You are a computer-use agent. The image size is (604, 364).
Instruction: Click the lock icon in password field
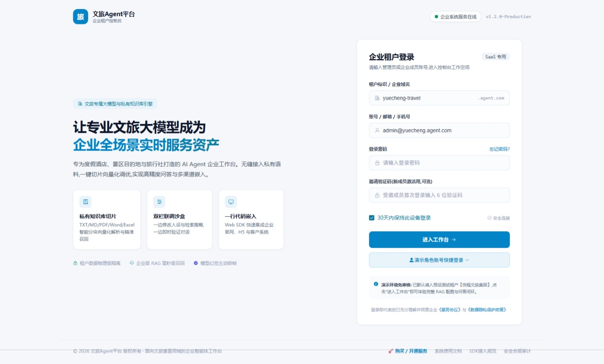[377, 163]
